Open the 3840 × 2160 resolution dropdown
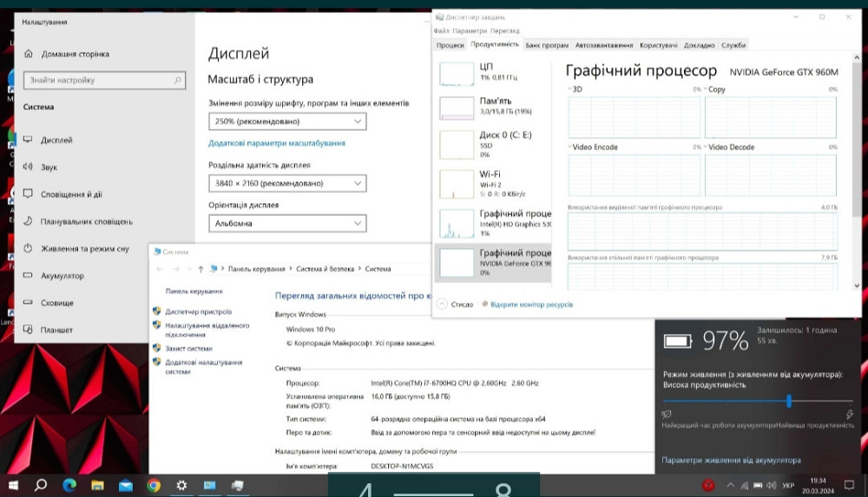868x497 pixels. pos(287,183)
